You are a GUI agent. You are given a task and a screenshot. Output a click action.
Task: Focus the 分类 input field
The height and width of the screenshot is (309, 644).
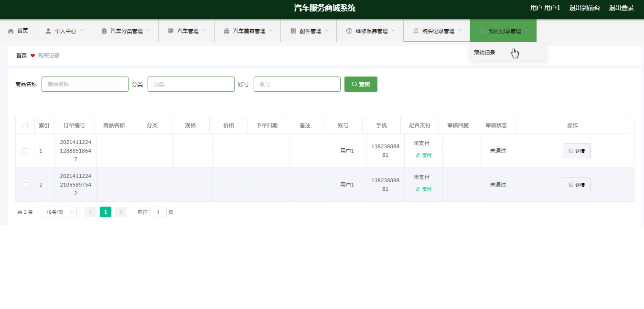click(191, 84)
